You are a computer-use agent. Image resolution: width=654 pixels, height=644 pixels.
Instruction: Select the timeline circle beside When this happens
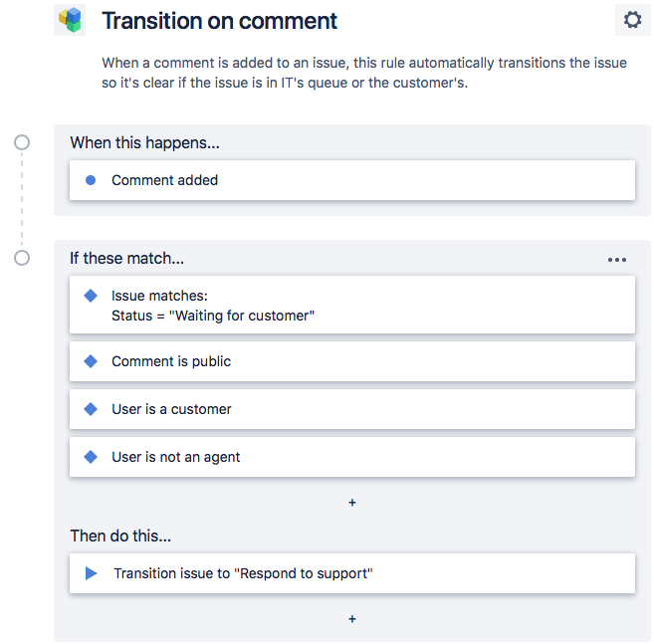coord(22,142)
